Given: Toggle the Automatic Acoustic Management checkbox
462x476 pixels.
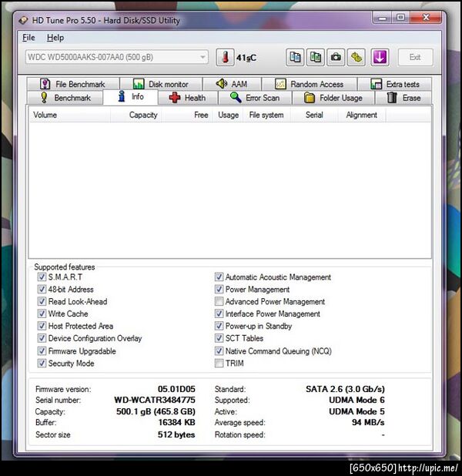Looking at the screenshot, I should coord(219,277).
